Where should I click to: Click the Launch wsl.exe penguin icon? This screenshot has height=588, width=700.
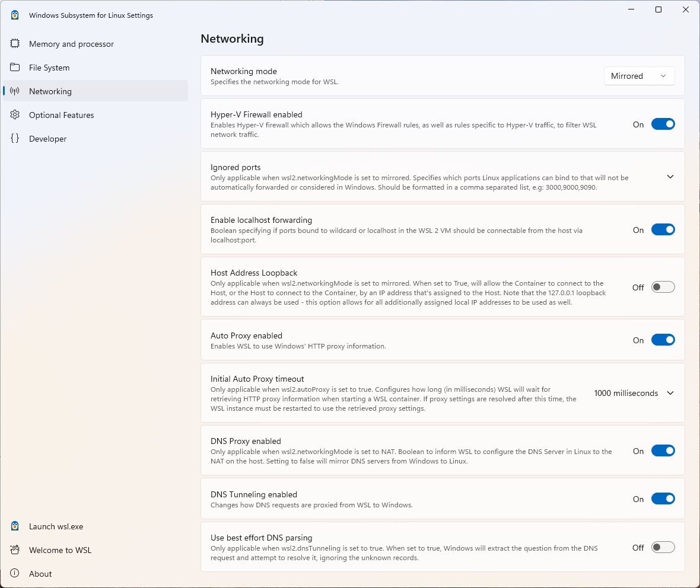(15, 526)
